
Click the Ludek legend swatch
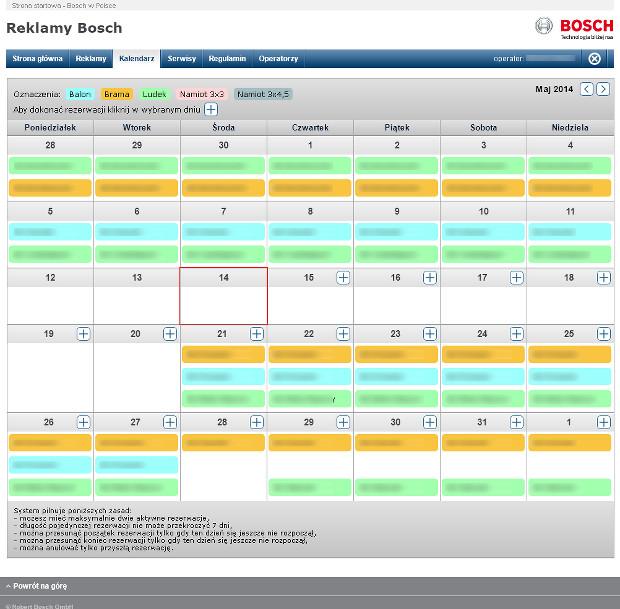(x=154, y=94)
